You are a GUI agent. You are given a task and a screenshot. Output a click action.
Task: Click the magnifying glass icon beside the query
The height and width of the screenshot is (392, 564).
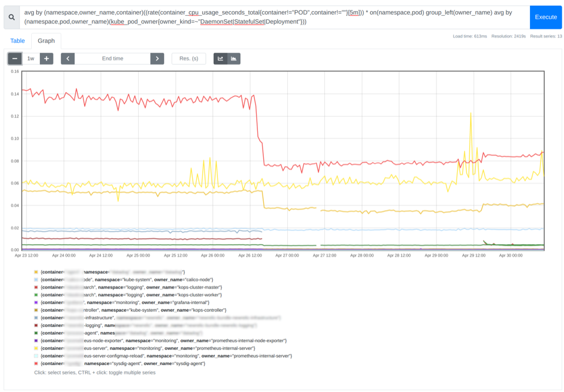pos(12,16)
